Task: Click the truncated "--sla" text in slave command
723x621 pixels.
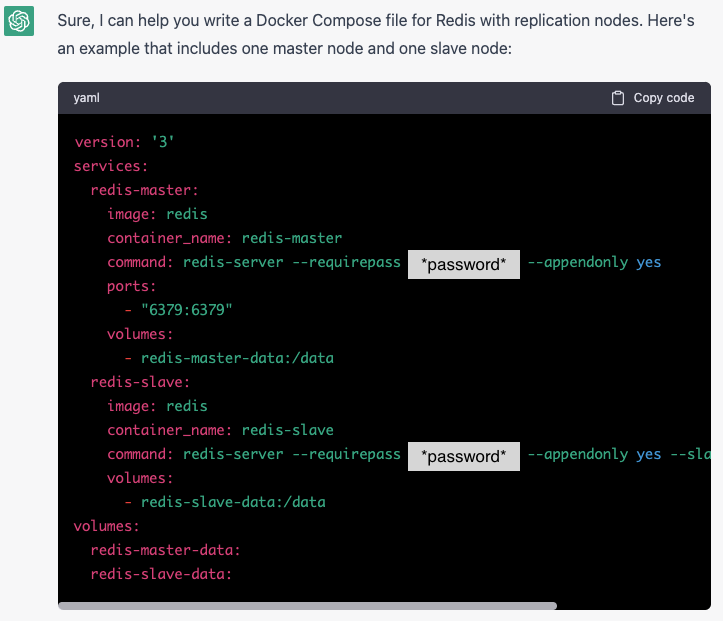Action: point(690,454)
